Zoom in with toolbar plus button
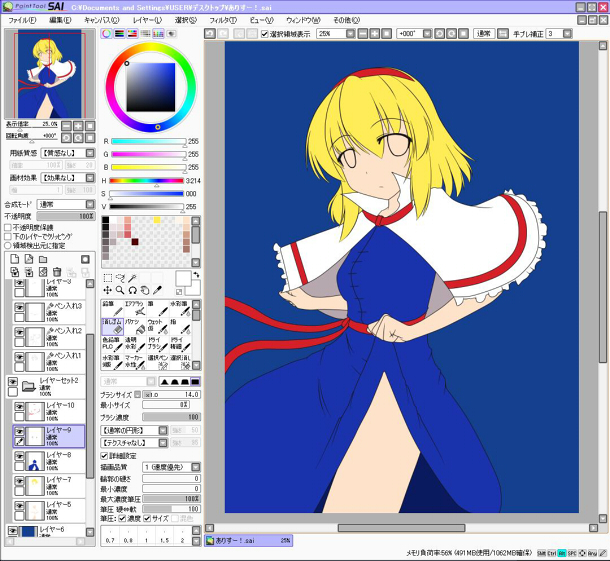Image resolution: width=610 pixels, height=561 pixels. pos(374,34)
